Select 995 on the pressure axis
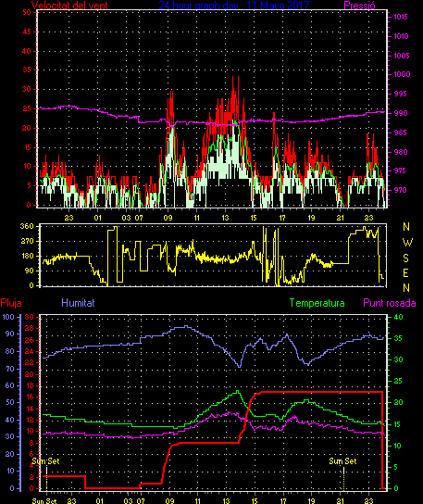The image size is (423, 504). [x=400, y=94]
